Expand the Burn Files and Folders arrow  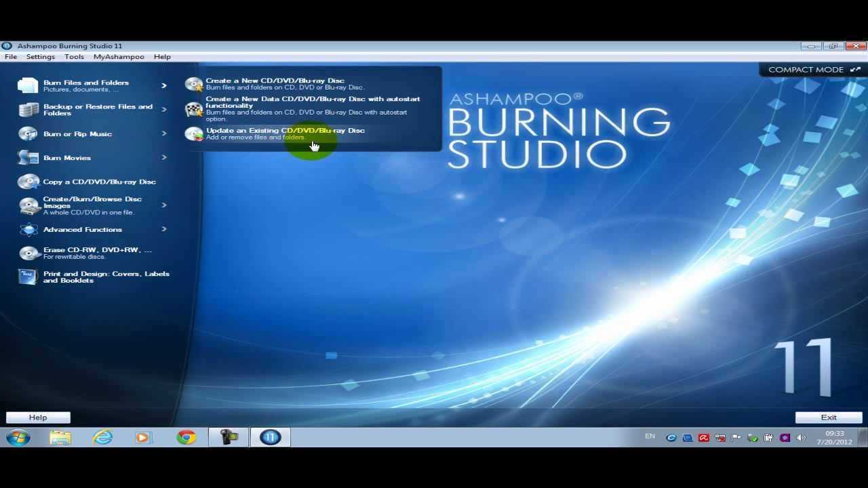tap(163, 85)
